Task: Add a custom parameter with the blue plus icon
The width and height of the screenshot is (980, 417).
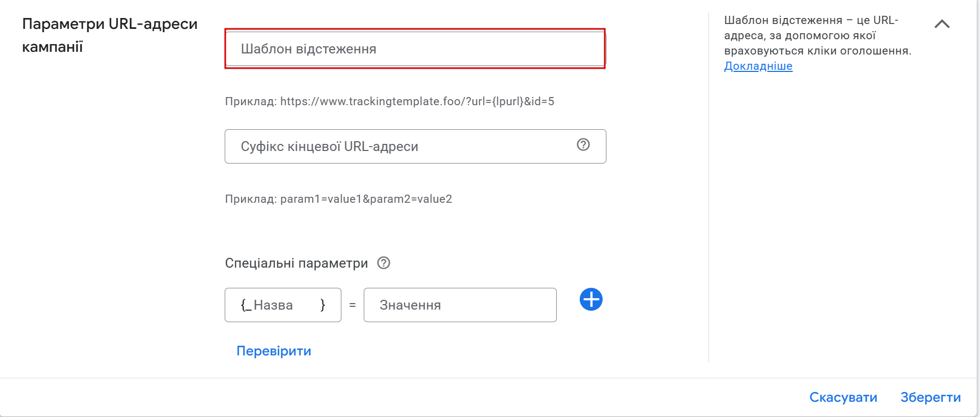Action: click(x=591, y=299)
